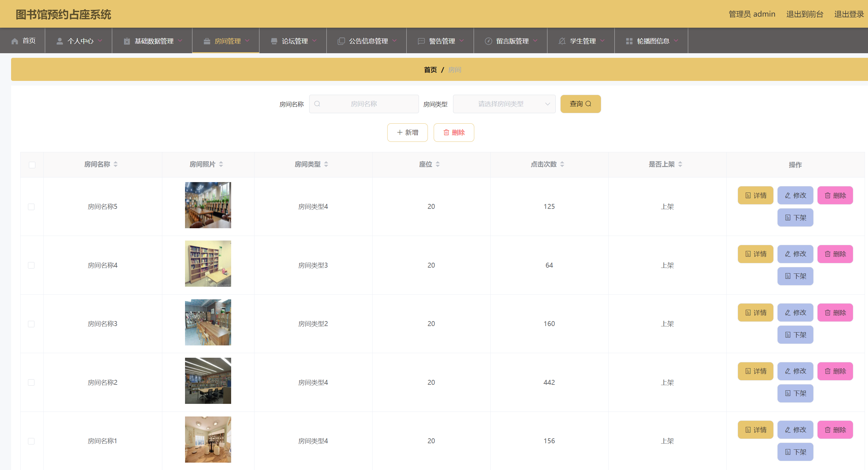Viewport: 868px width, 470px height.
Task: Click the 房间名称4 bookshelf photo thumbnail
Action: coord(208,264)
